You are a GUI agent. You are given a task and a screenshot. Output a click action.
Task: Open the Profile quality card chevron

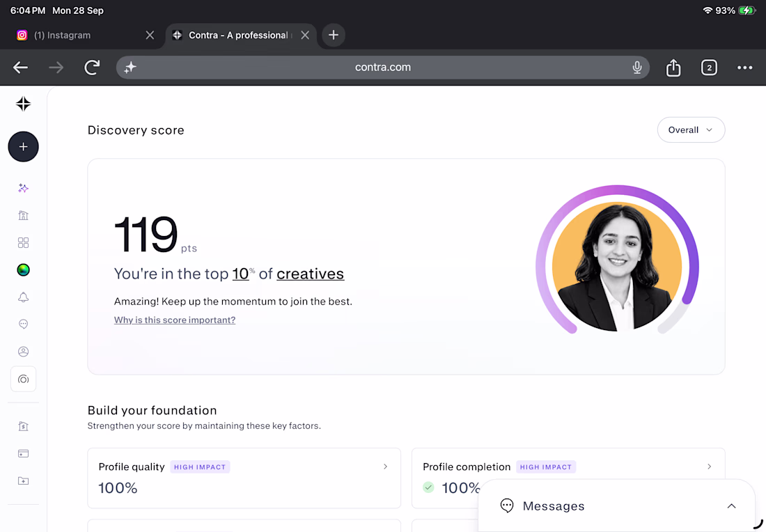tap(386, 467)
